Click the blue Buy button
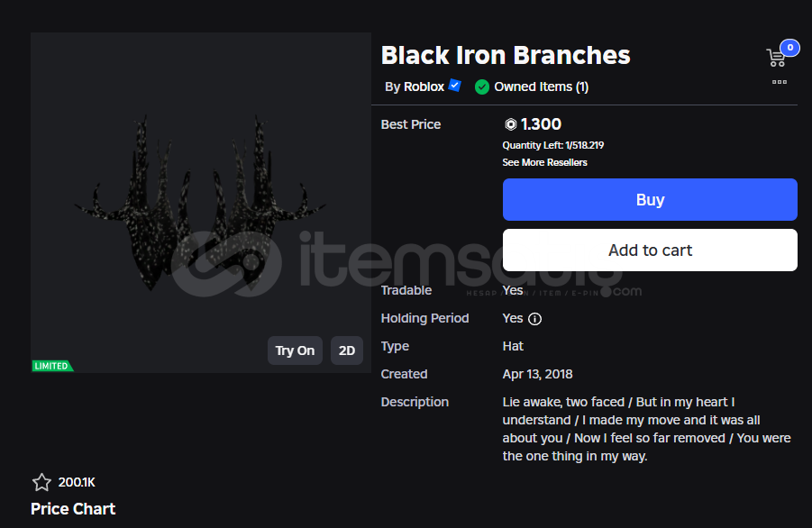Screen dimensions: 812x528 650,200
